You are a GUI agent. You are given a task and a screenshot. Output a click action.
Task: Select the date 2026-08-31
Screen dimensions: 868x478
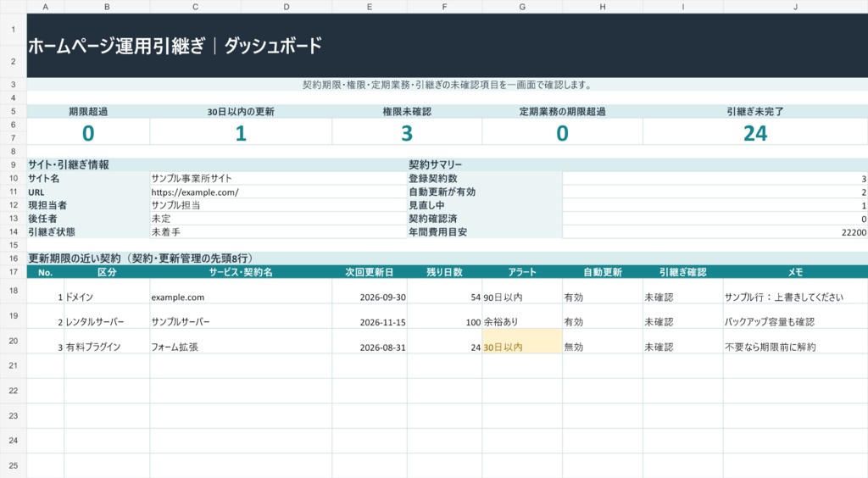coord(370,341)
